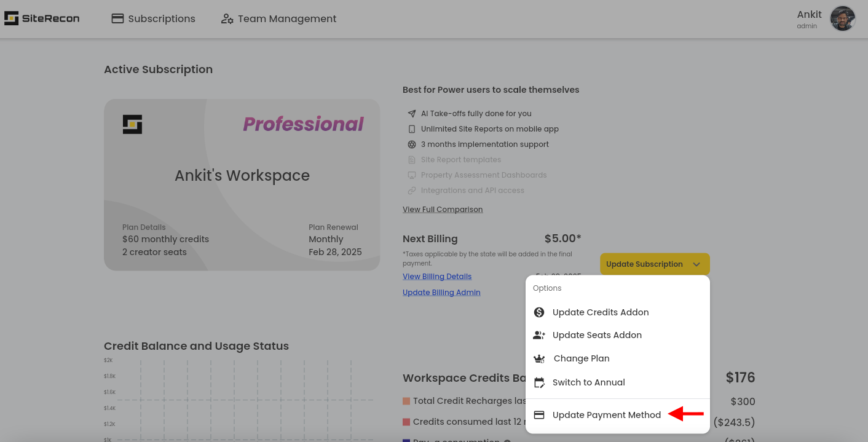Click the Subscriptions card icon
The image size is (868, 442).
tap(117, 18)
